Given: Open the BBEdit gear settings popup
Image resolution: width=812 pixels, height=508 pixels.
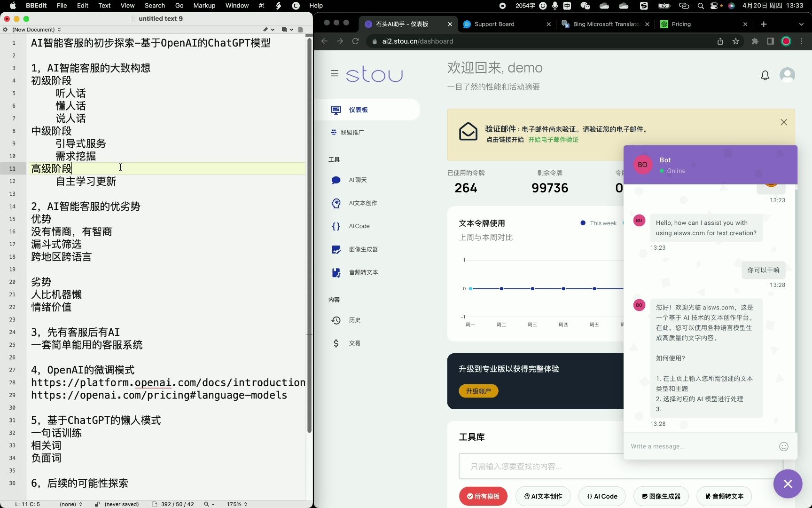Looking at the screenshot, I should [5, 29].
